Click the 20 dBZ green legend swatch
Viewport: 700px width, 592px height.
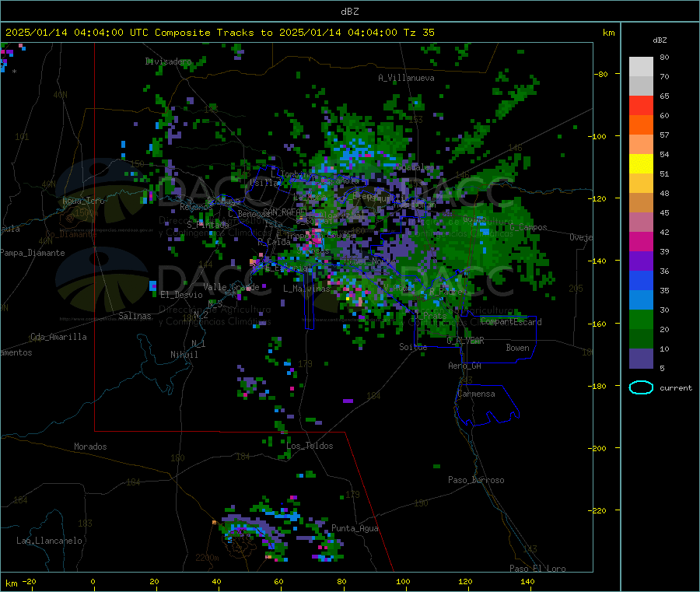(x=641, y=319)
